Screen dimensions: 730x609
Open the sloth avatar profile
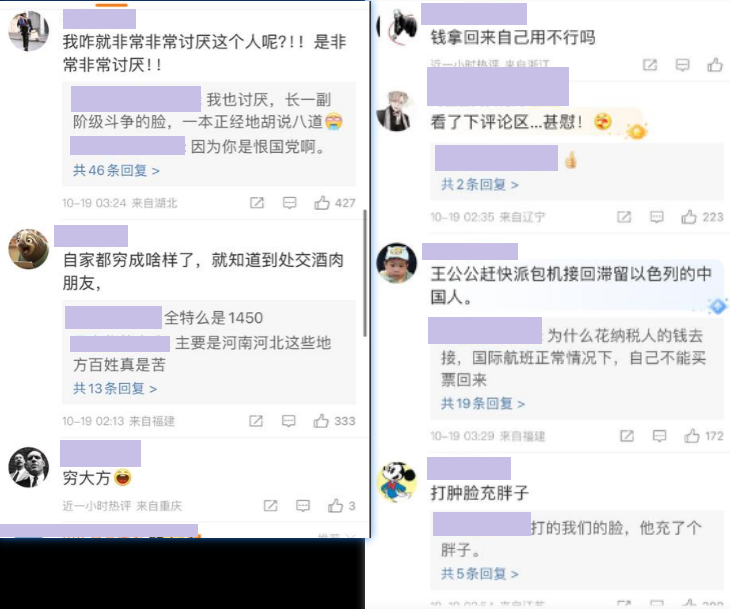point(28,249)
